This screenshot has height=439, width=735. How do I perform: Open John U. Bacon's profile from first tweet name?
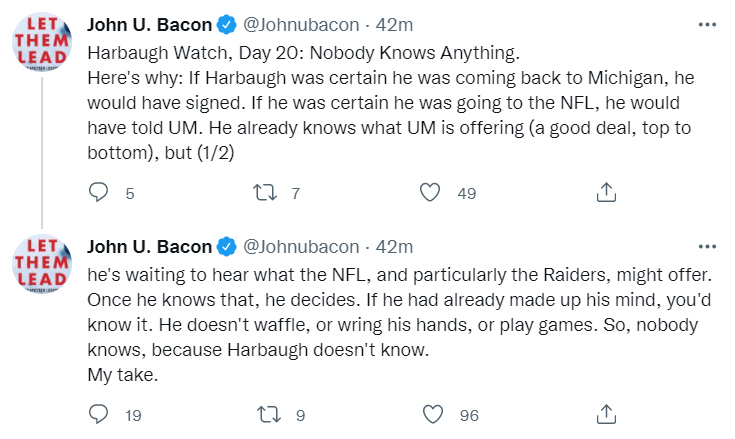coord(150,25)
